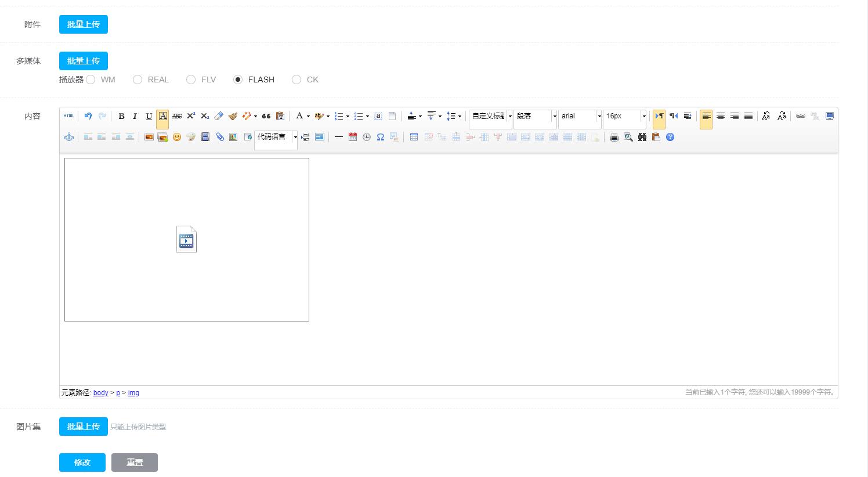The width and height of the screenshot is (868, 477).
Task: Insert a blockquote
Action: coord(266,116)
